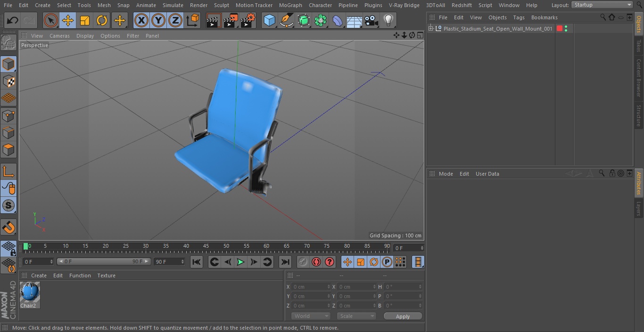Open the Redshift menu

coord(462,5)
